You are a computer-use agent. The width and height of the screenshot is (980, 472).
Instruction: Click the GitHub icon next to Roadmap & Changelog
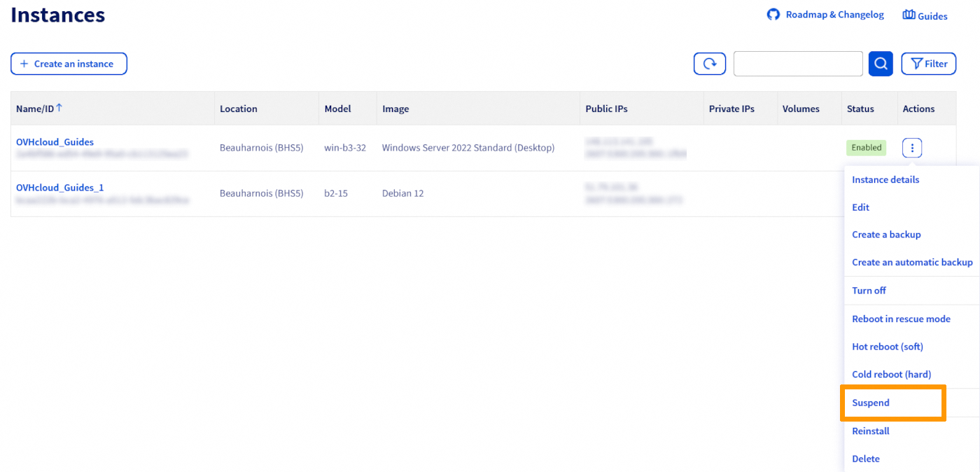click(773, 14)
